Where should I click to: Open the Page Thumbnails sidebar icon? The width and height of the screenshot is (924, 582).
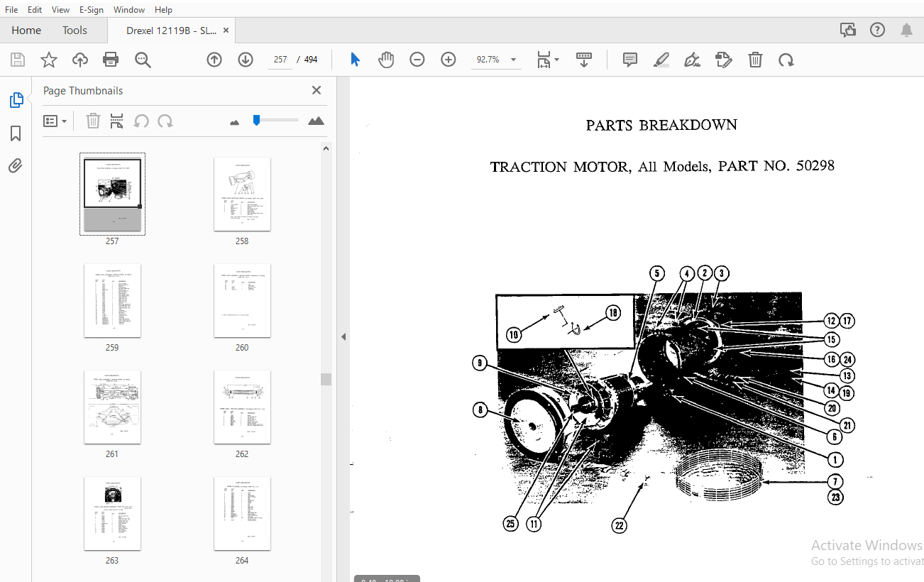click(16, 100)
